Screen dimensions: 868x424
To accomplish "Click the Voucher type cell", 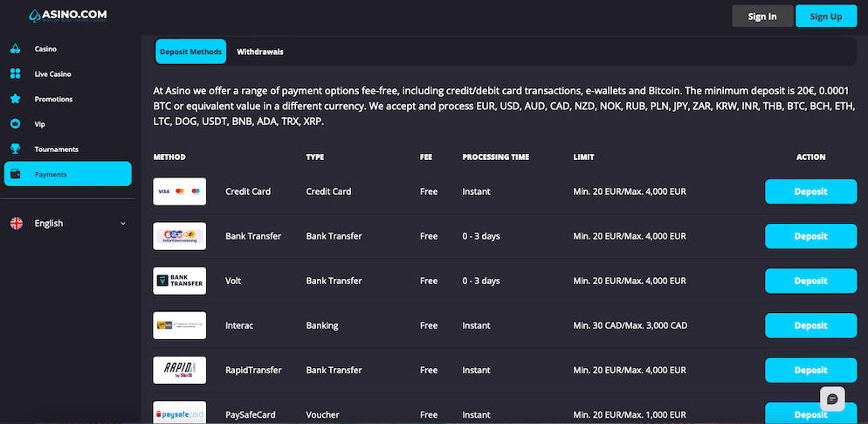I will pyautogui.click(x=323, y=414).
